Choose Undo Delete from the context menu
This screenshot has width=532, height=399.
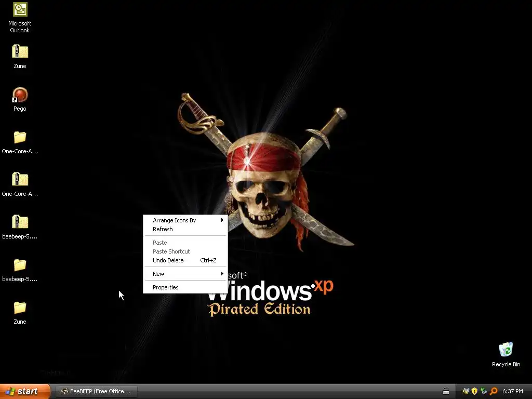point(185,260)
